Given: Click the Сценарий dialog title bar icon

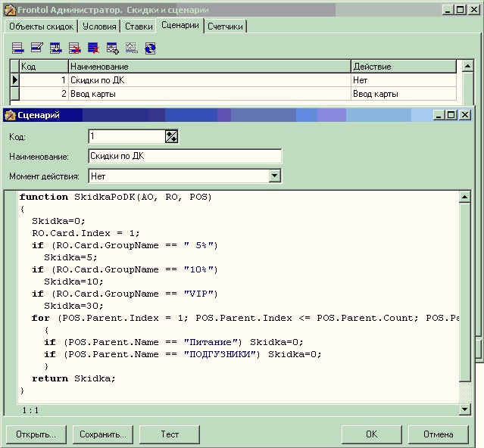Looking at the screenshot, I should (10, 115).
